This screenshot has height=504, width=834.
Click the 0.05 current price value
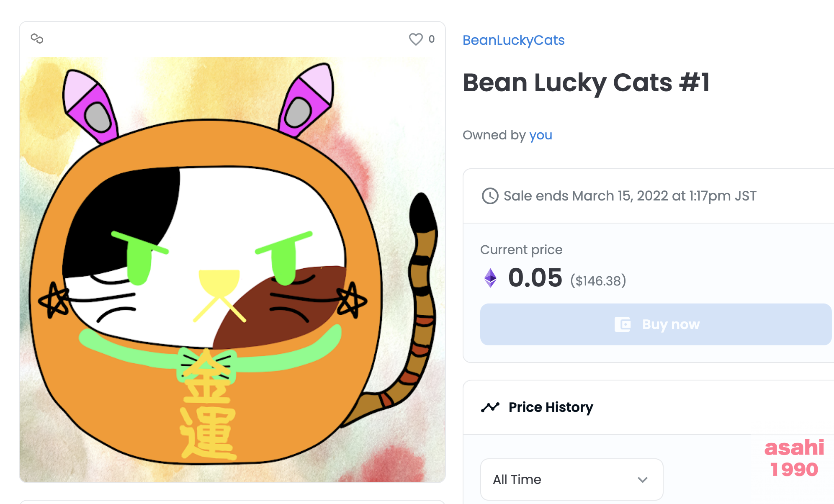(535, 277)
